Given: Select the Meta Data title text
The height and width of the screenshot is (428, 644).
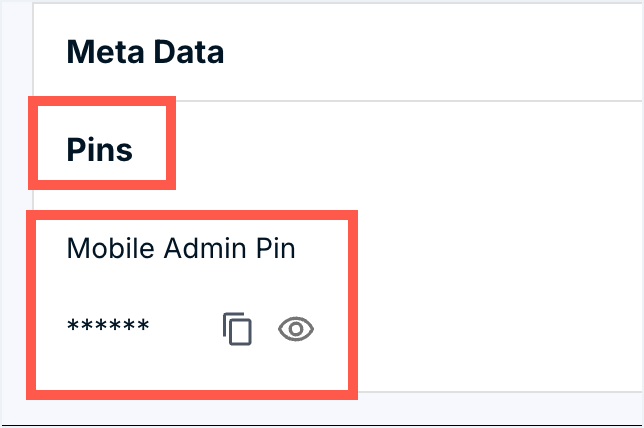Looking at the screenshot, I should (x=145, y=52).
